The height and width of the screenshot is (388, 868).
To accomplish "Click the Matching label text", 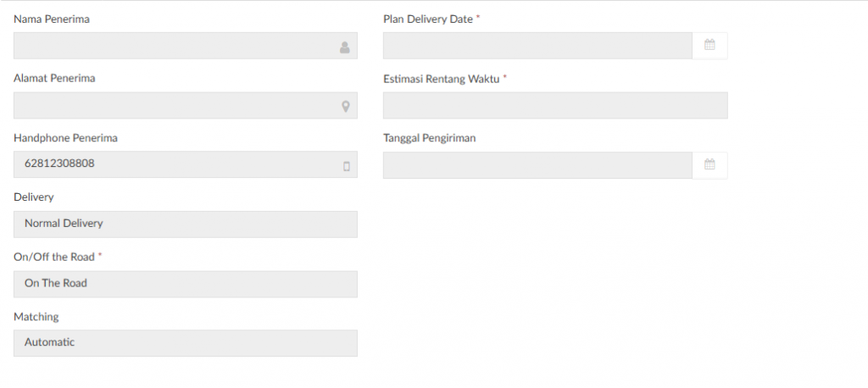I will (36, 317).
